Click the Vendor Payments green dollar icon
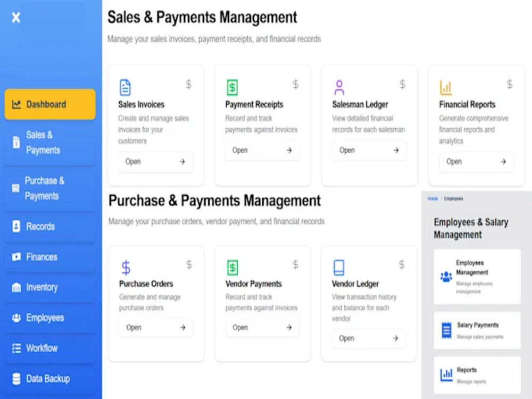This screenshot has width=532, height=399. coord(232,268)
